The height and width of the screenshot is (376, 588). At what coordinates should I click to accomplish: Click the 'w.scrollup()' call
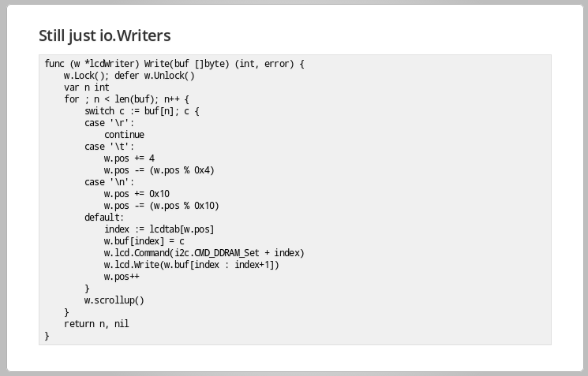coord(114,300)
